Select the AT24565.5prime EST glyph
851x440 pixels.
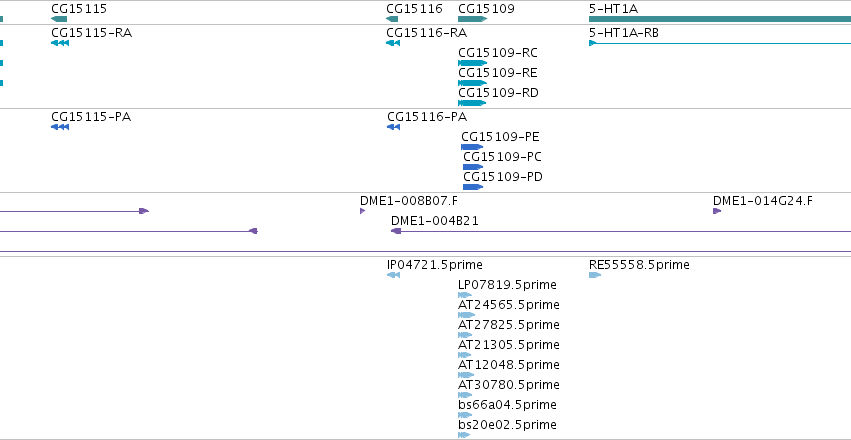pyautogui.click(x=467, y=315)
